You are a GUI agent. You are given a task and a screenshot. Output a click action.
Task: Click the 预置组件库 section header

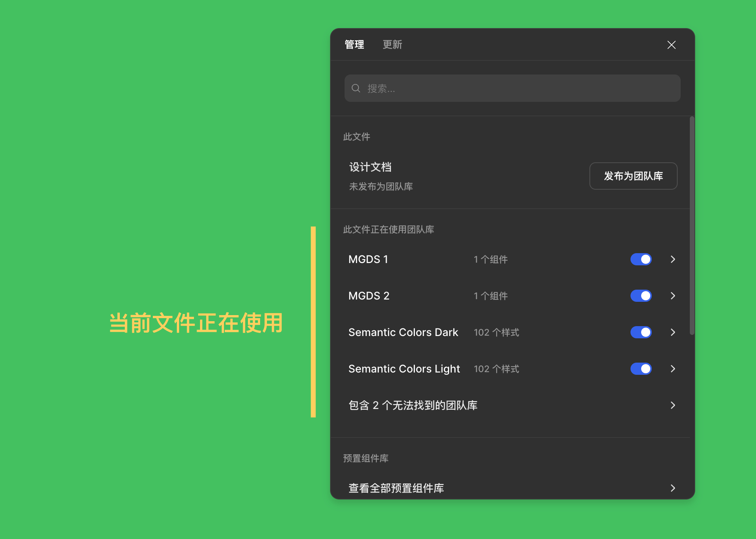click(366, 458)
